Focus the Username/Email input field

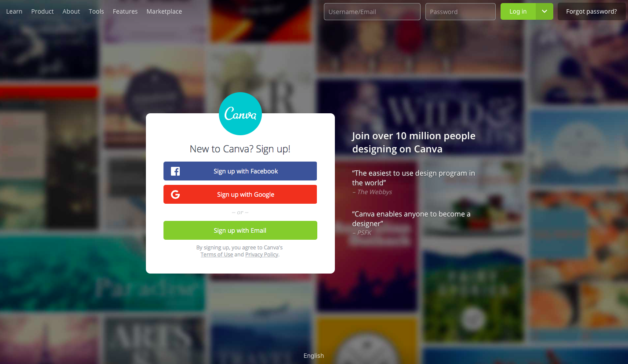pyautogui.click(x=372, y=12)
